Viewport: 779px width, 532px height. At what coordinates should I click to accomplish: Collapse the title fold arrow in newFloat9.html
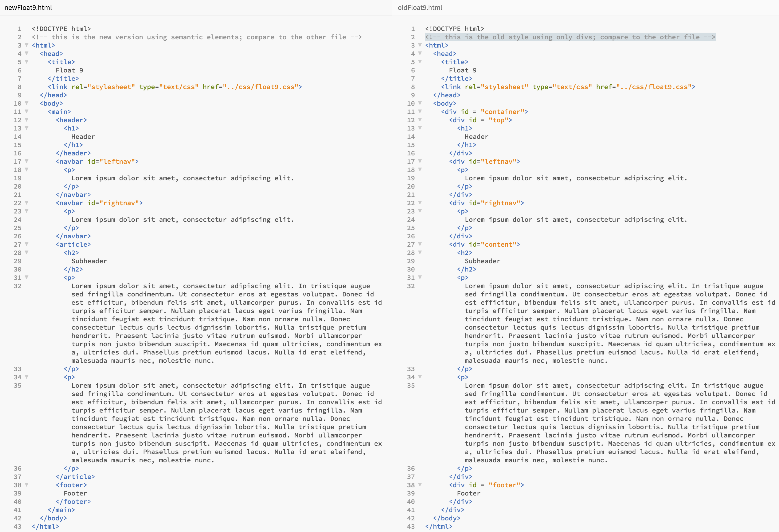click(27, 62)
